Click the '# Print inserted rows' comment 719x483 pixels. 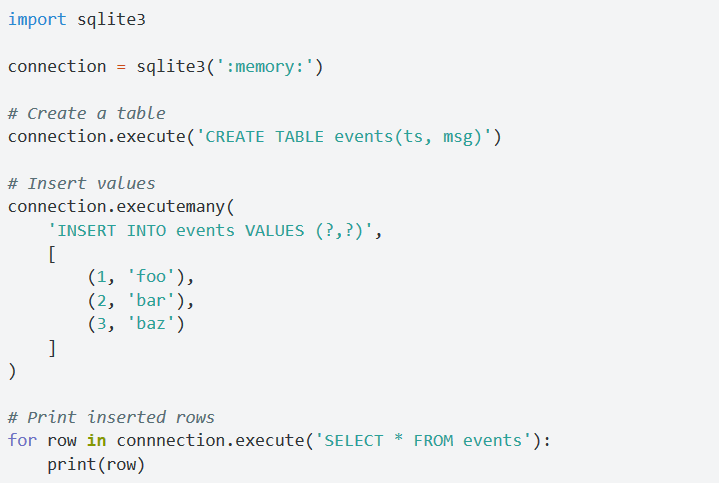111,417
